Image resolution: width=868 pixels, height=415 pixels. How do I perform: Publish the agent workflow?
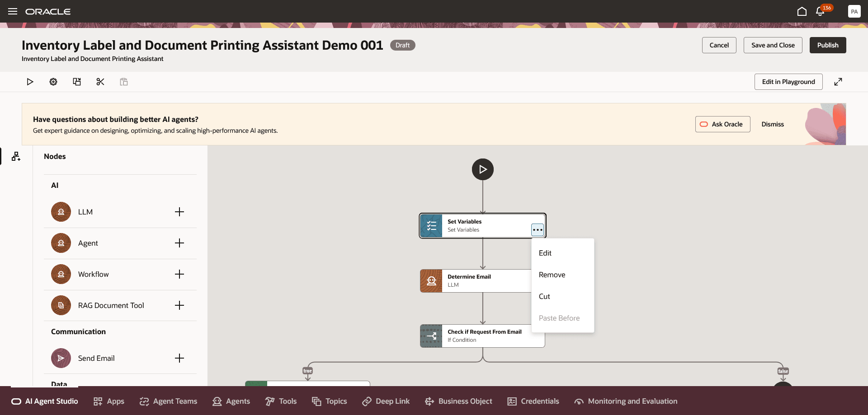(827, 45)
